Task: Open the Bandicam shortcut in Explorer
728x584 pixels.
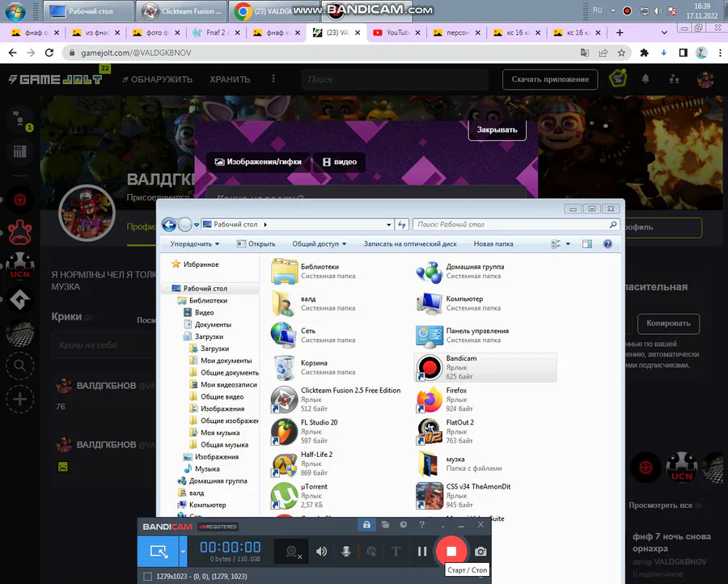Action: coord(485,367)
